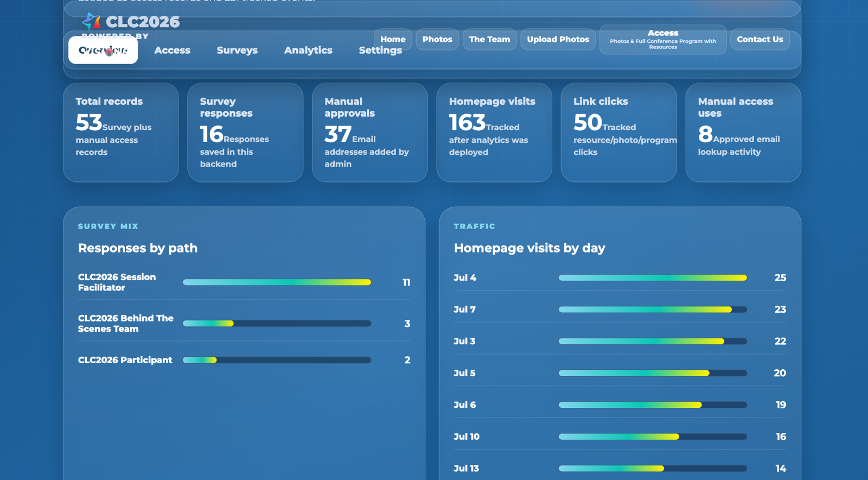Click the CLC2026 Session Facilitator progress bar
The width and height of the screenshot is (868, 480).
[277, 282]
